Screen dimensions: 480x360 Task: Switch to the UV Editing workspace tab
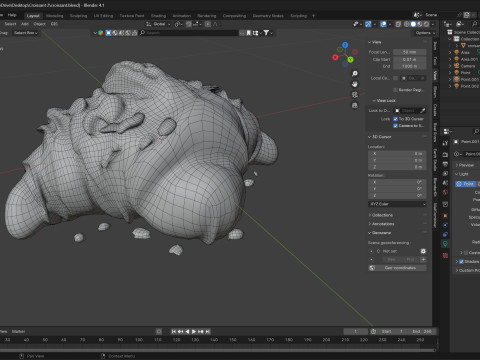103,16
